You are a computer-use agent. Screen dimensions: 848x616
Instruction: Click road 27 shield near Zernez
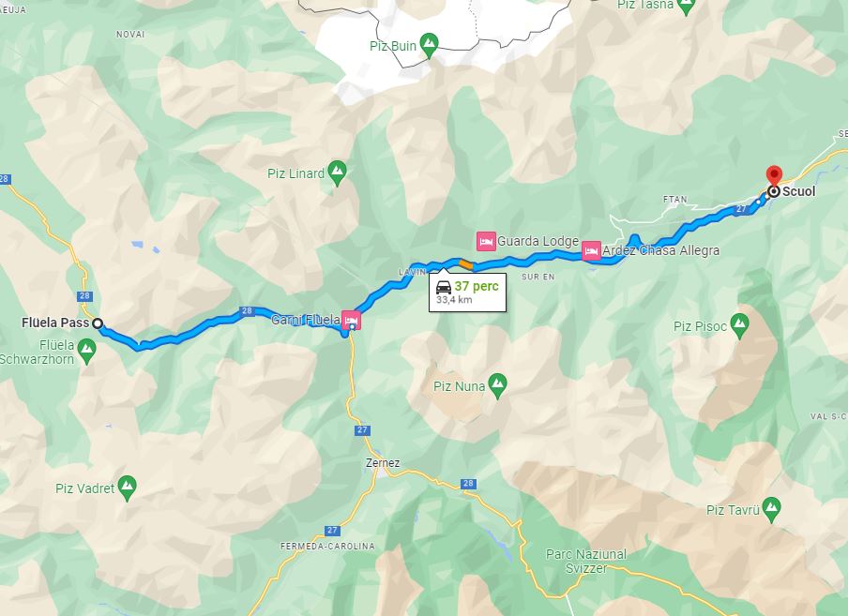pos(362,430)
